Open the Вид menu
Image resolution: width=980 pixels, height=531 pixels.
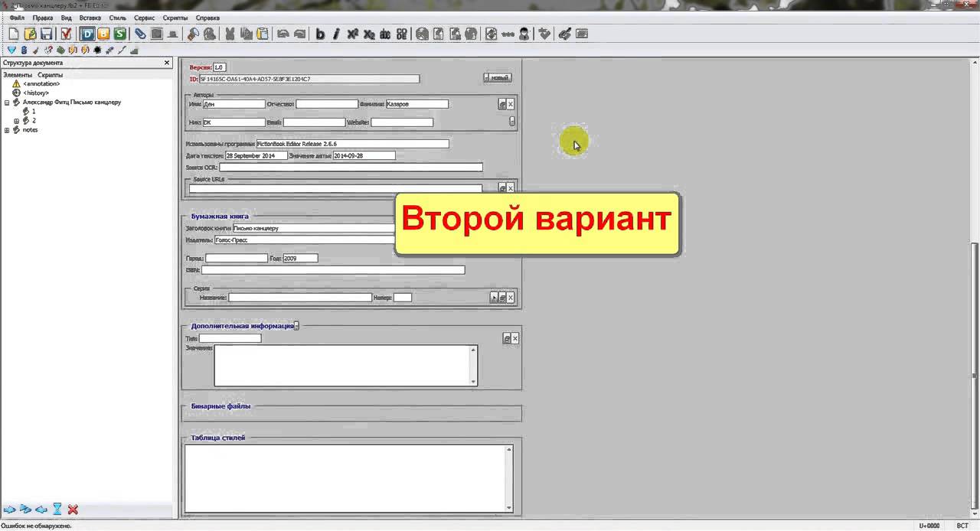(67, 17)
